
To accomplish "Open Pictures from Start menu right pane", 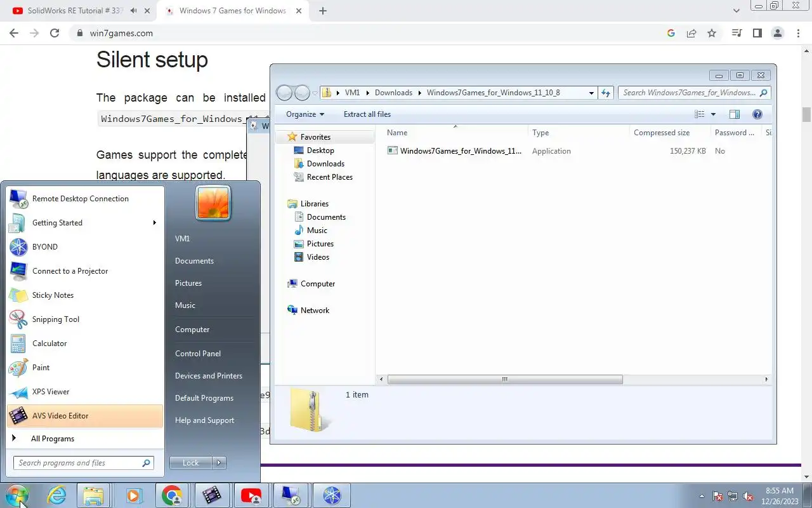I will [188, 283].
